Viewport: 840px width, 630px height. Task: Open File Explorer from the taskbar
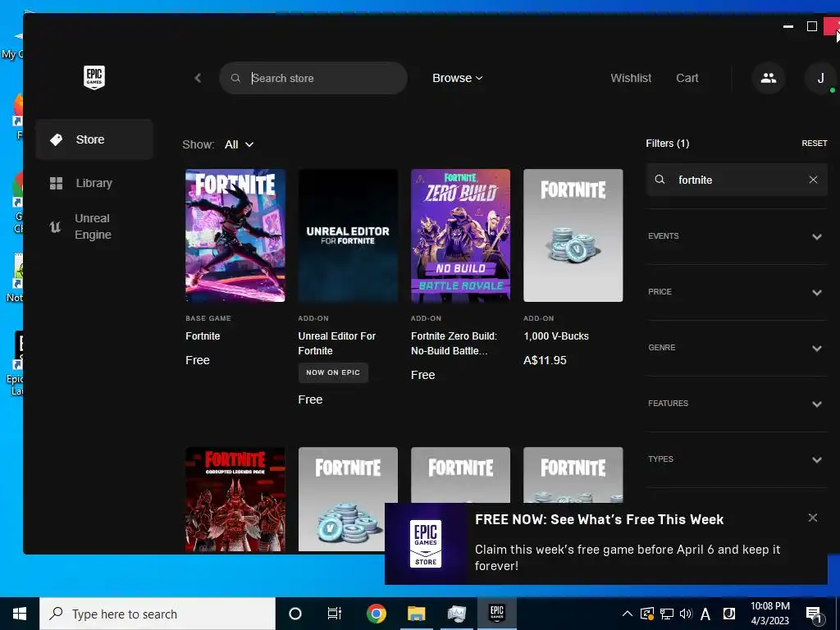click(416, 614)
